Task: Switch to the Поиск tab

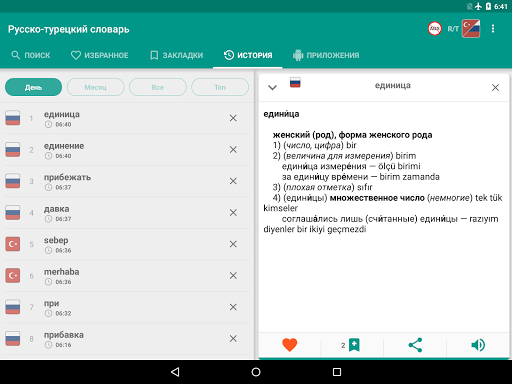Action: click(x=31, y=55)
